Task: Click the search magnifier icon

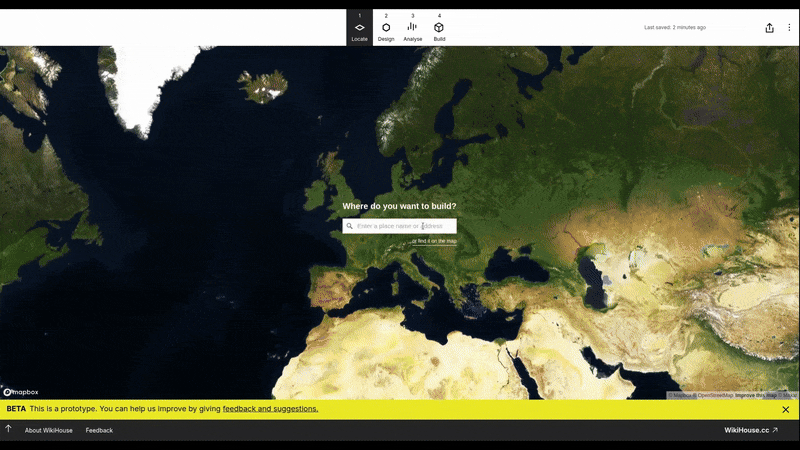Action: pos(350,226)
